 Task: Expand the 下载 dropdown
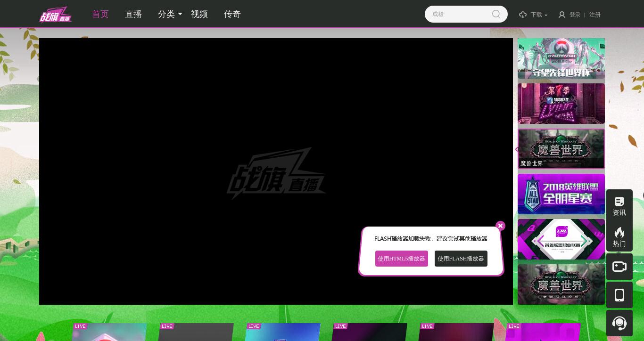pos(539,15)
